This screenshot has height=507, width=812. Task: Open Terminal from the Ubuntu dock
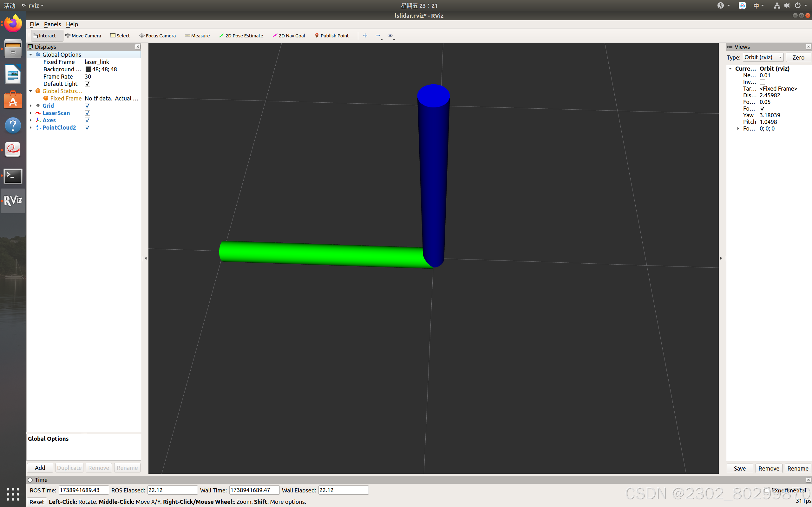(x=13, y=176)
